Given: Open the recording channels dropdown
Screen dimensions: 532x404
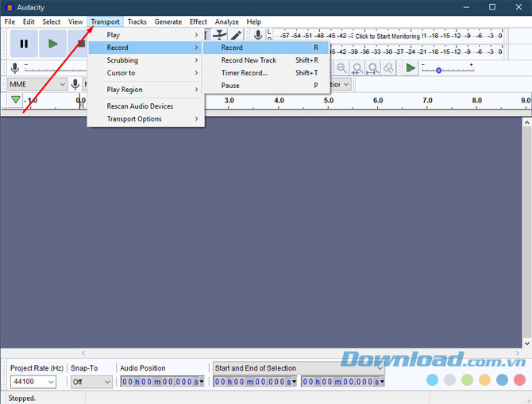Looking at the screenshot, I should click(341, 84).
